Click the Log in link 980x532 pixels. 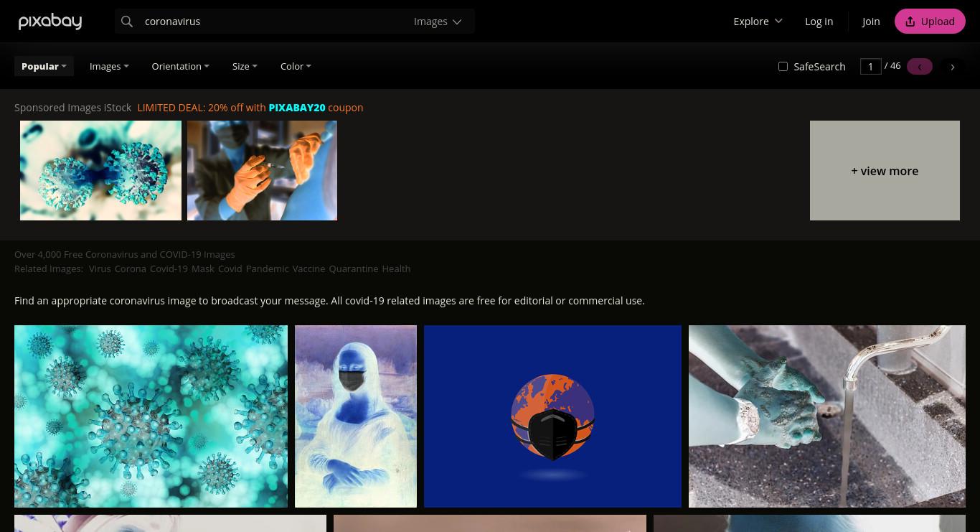[x=819, y=22]
